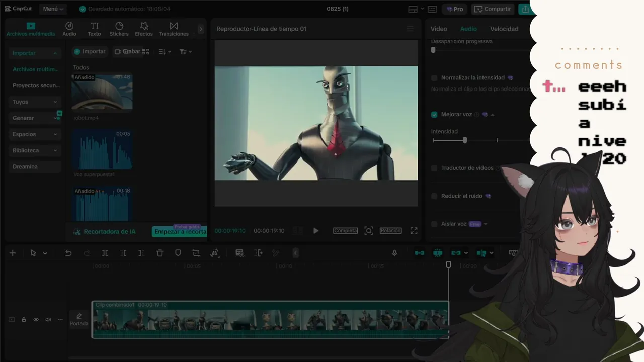This screenshot has height=362, width=644.
Task: Collapse the Mejorar voz options arrow
Action: (492, 115)
